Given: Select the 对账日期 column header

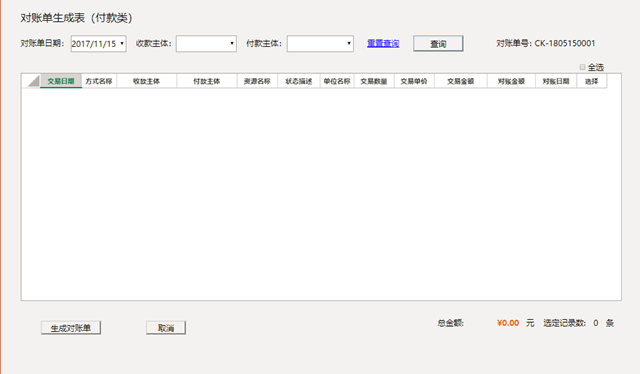Looking at the screenshot, I should coord(556,81).
